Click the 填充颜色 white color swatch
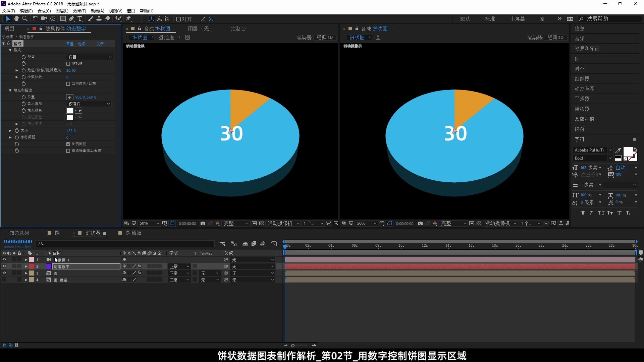 [x=70, y=111]
